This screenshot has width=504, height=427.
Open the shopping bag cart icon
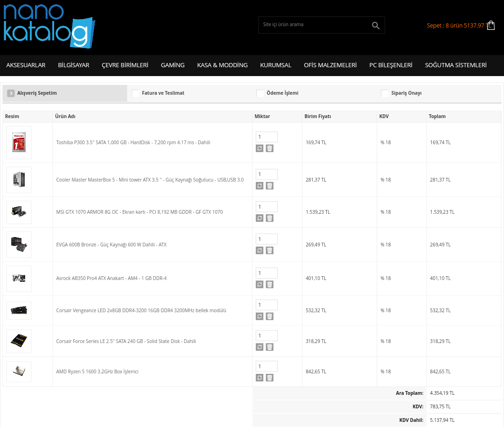(491, 25)
